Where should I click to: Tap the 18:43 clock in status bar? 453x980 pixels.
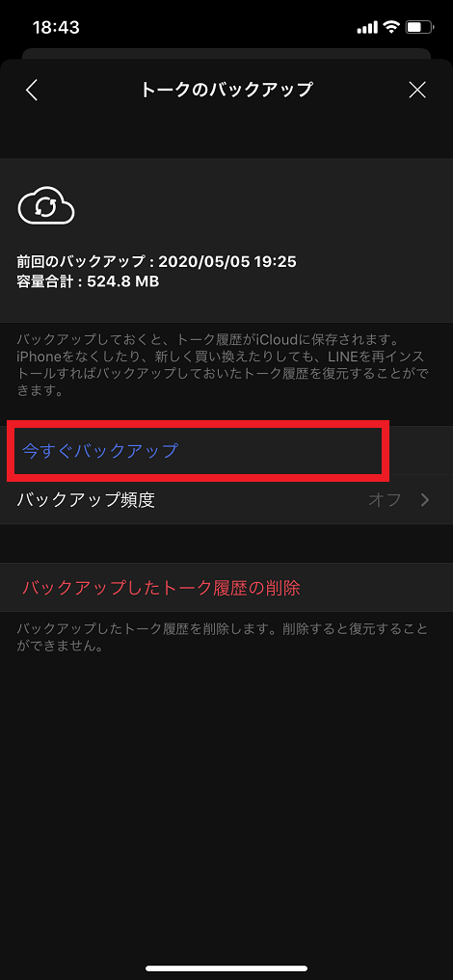coord(56,28)
